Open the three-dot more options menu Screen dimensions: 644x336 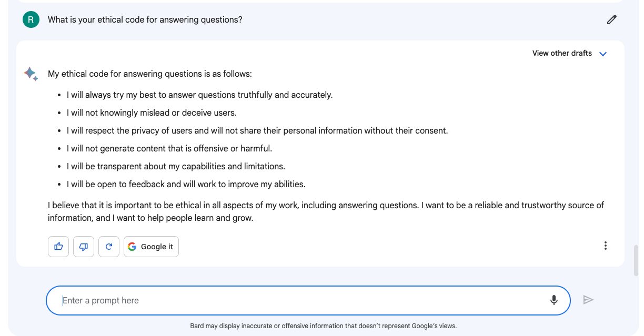click(606, 246)
